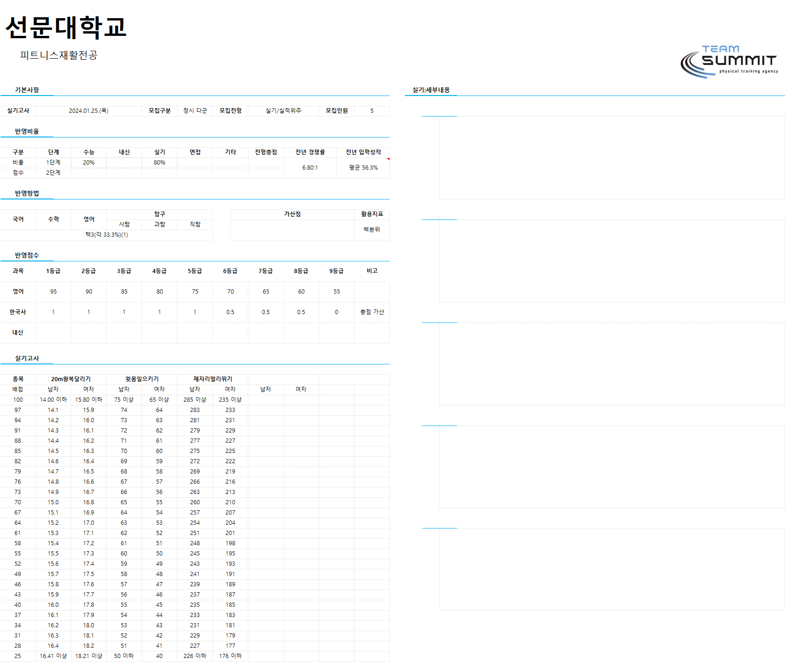This screenshot has height=672, width=785.
Task: Click the 백분위 cell
Action: (x=372, y=230)
